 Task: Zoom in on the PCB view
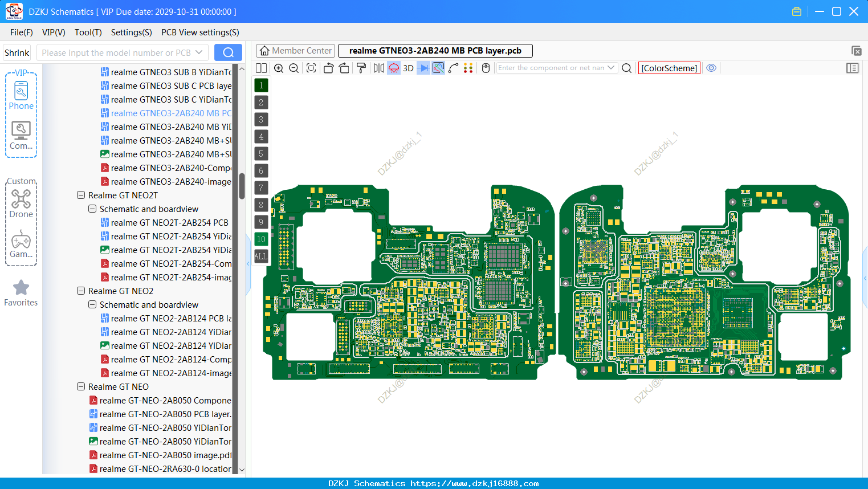tap(279, 68)
